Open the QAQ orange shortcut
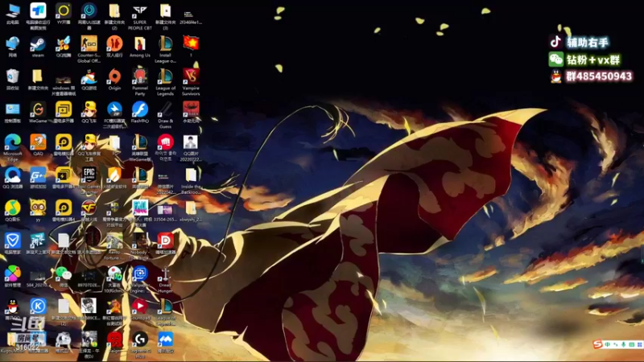The height and width of the screenshot is (362, 644). 38,146
